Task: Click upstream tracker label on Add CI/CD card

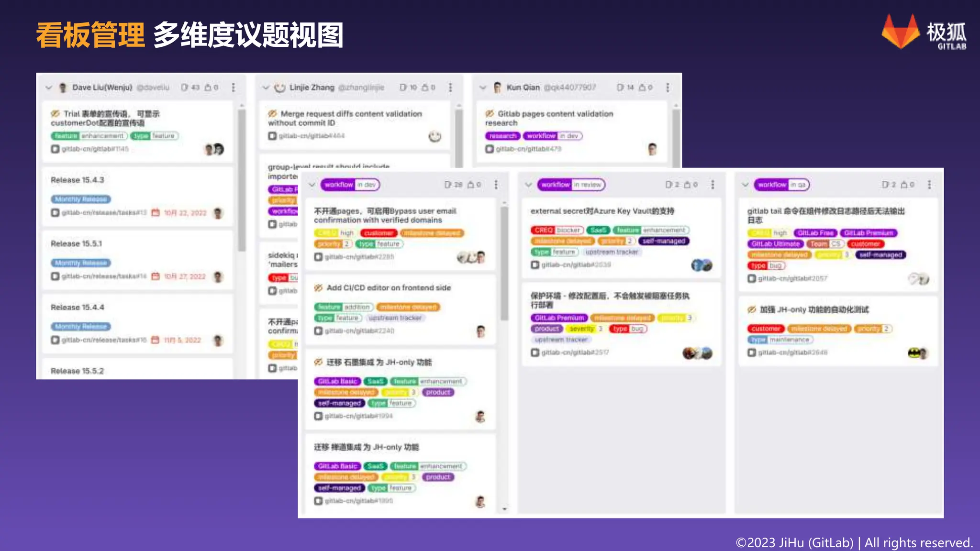Action: point(395,318)
